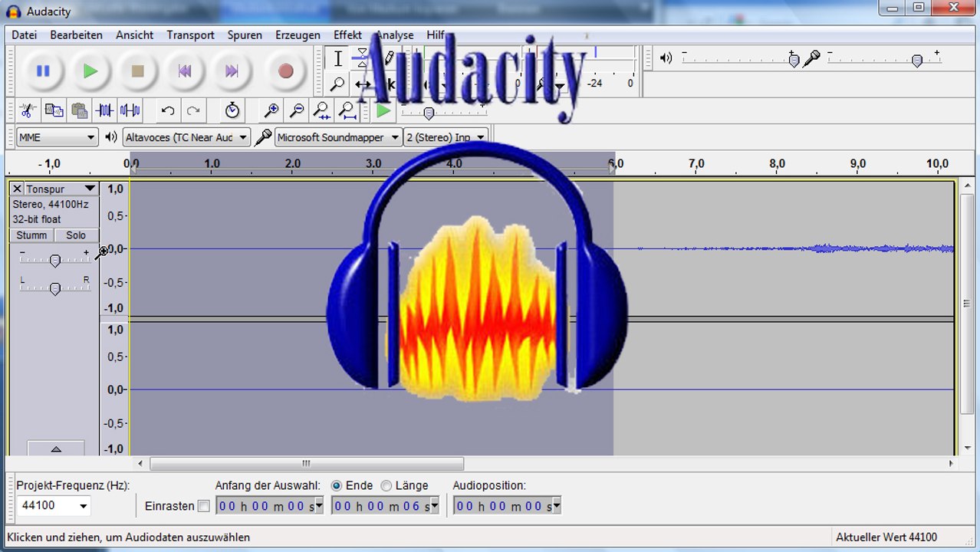Open Anfang der Auswahl time format dropdown
980x552 pixels.
coord(318,506)
